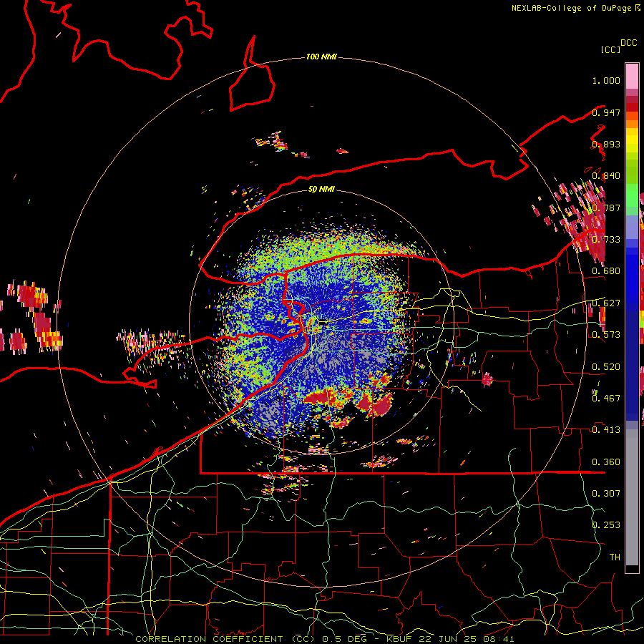This screenshot has height=644, width=644.
Task: Click the KBUF radar site identifier
Action: tap(399, 639)
